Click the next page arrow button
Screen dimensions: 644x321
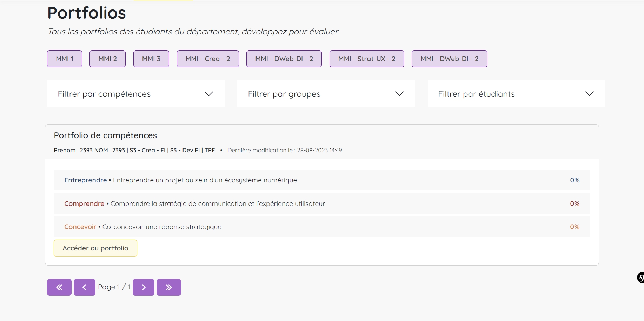143,287
